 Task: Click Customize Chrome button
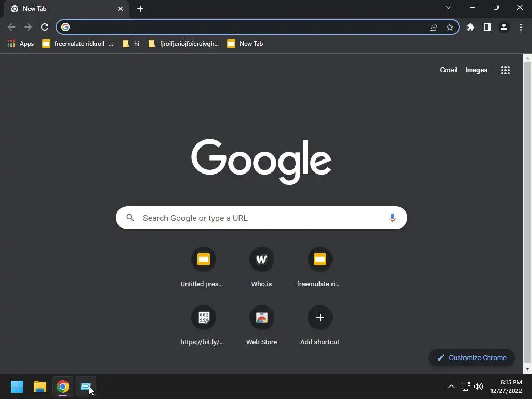tap(472, 357)
